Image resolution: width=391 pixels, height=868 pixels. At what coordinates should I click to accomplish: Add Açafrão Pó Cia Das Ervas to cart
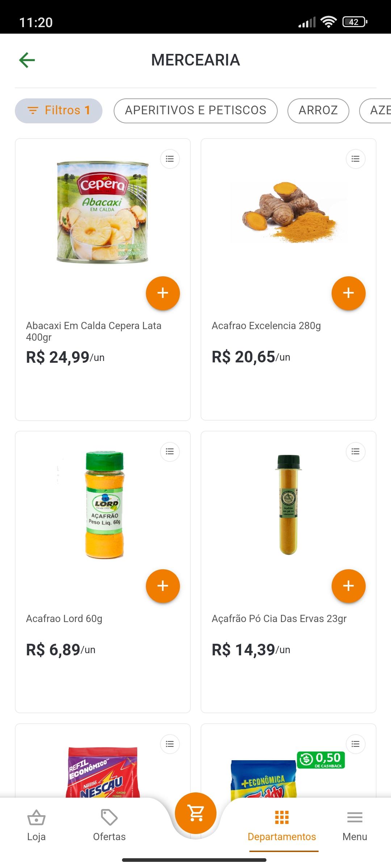click(x=349, y=586)
